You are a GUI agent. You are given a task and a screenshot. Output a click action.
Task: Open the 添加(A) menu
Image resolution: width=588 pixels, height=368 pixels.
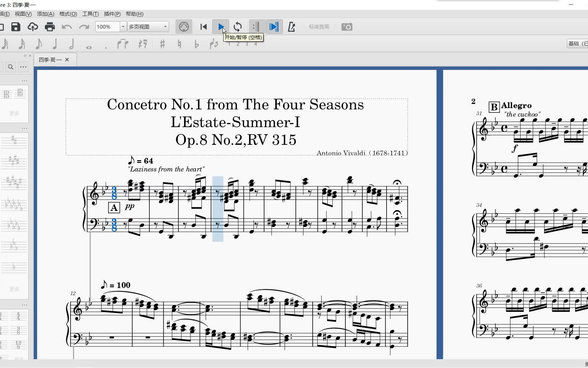(46, 14)
